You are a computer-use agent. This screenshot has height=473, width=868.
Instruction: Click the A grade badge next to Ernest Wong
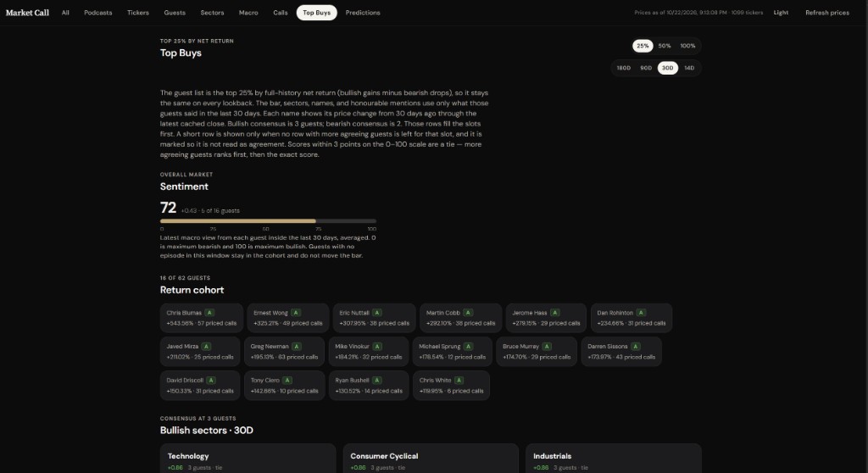296,313
